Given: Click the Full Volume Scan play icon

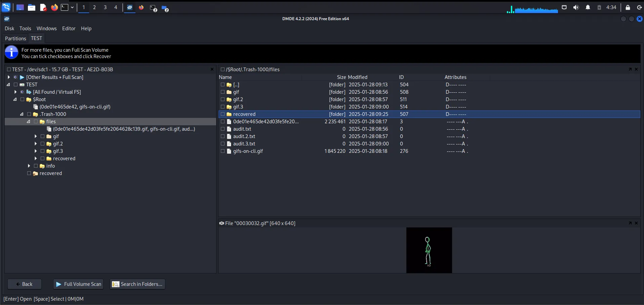Looking at the screenshot, I should 58,284.
